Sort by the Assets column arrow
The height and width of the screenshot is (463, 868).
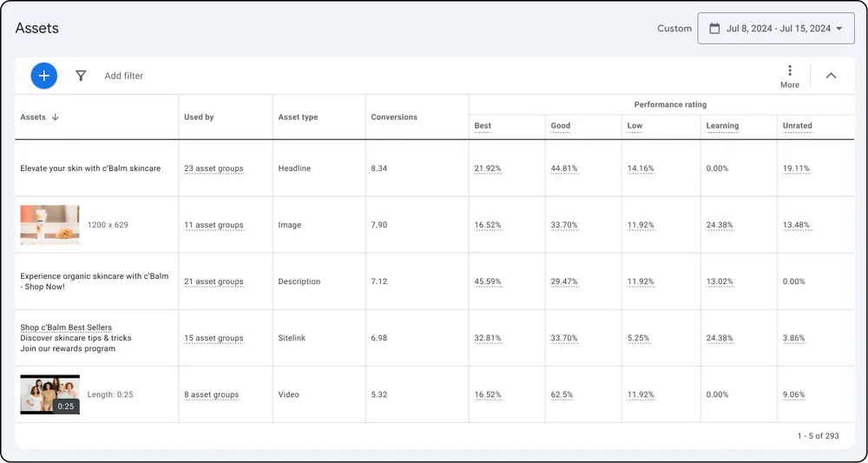[56, 117]
